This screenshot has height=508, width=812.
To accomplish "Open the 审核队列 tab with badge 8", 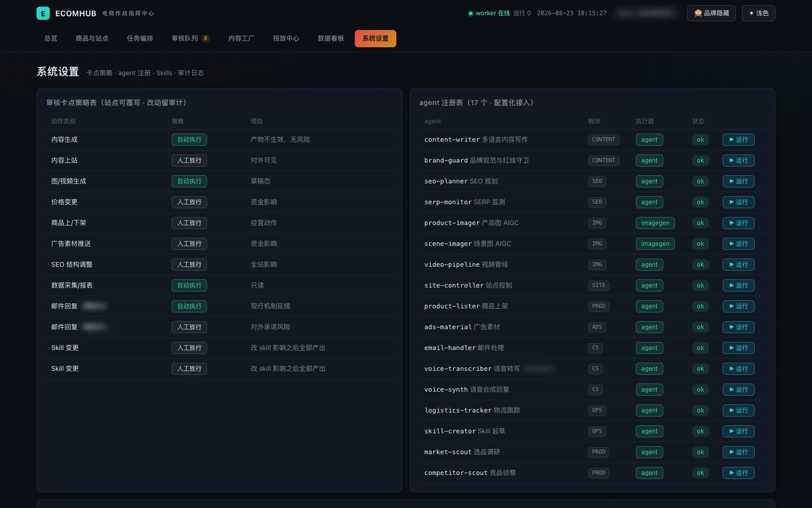I will point(190,39).
